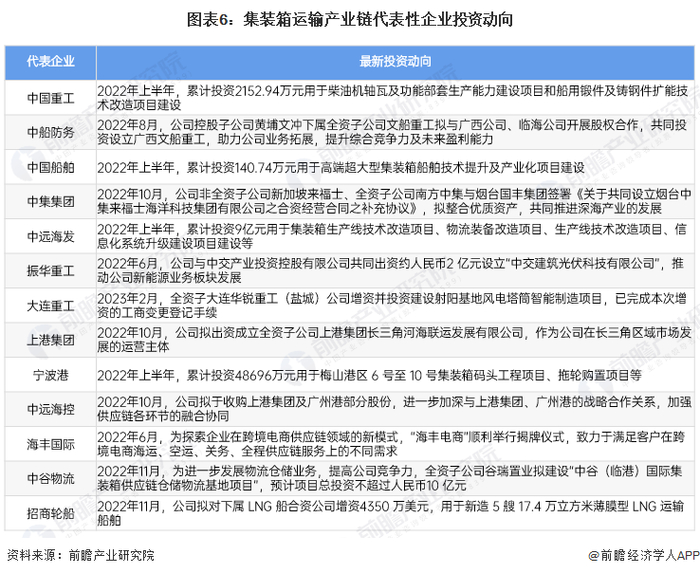Click the text about 中交建筑光伏科技有限公司
This screenshot has height=575, width=700.
(391, 271)
